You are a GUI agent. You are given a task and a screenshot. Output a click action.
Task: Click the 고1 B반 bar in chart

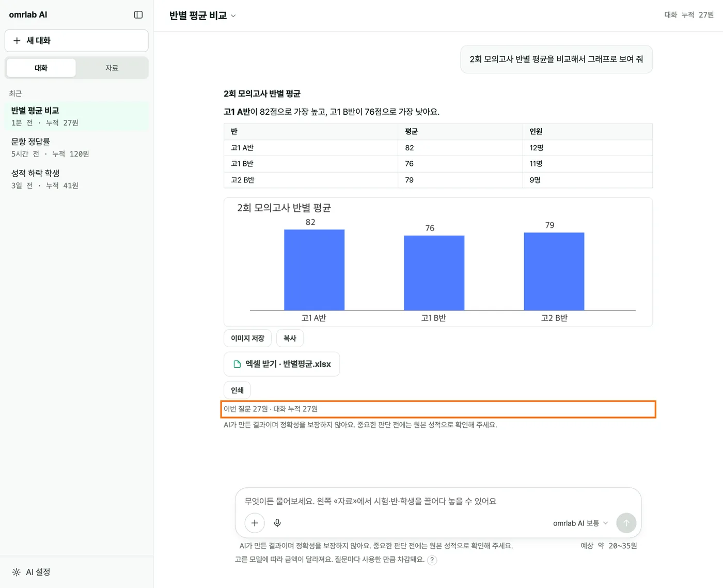pos(434,273)
